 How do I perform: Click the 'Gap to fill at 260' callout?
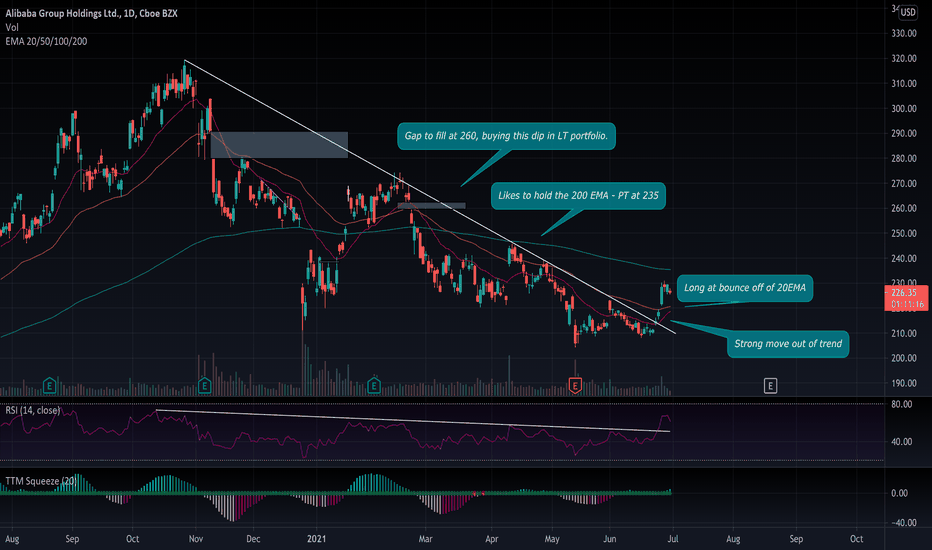coord(506,136)
